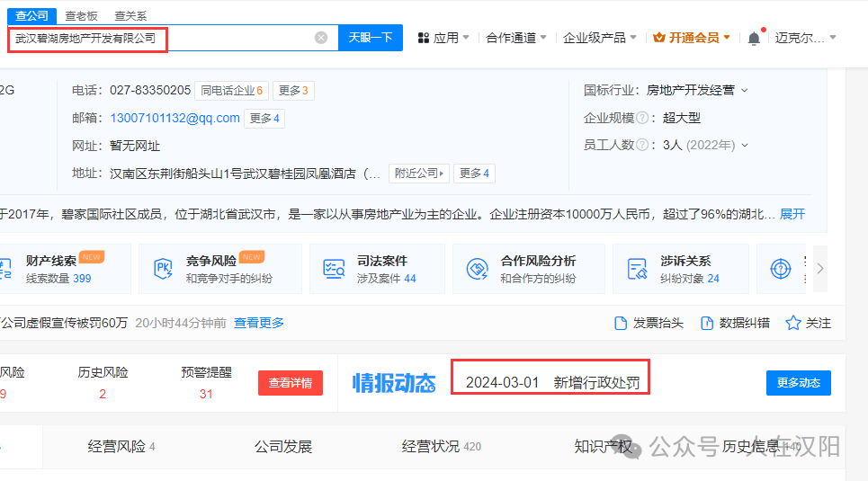The image size is (868, 481).
Task: Expand the 应用 dropdown menu
Action: click(x=439, y=38)
